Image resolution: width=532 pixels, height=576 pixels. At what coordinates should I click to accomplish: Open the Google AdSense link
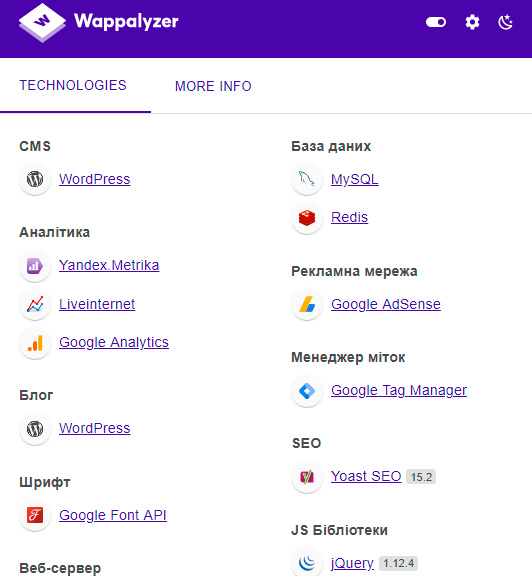point(386,304)
